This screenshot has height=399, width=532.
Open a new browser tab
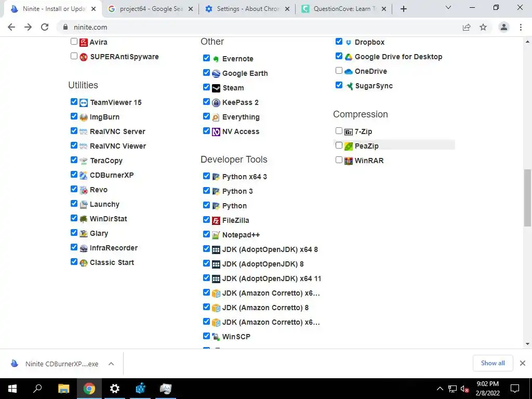pyautogui.click(x=403, y=9)
